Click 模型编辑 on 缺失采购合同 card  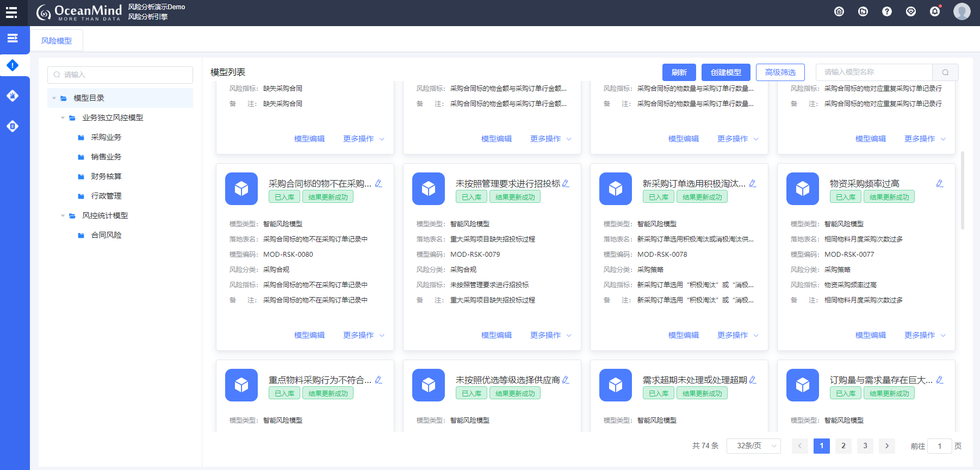click(x=309, y=139)
